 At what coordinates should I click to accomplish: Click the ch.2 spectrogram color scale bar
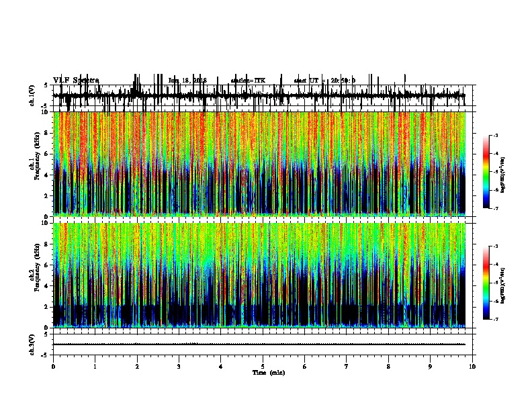[486, 283]
